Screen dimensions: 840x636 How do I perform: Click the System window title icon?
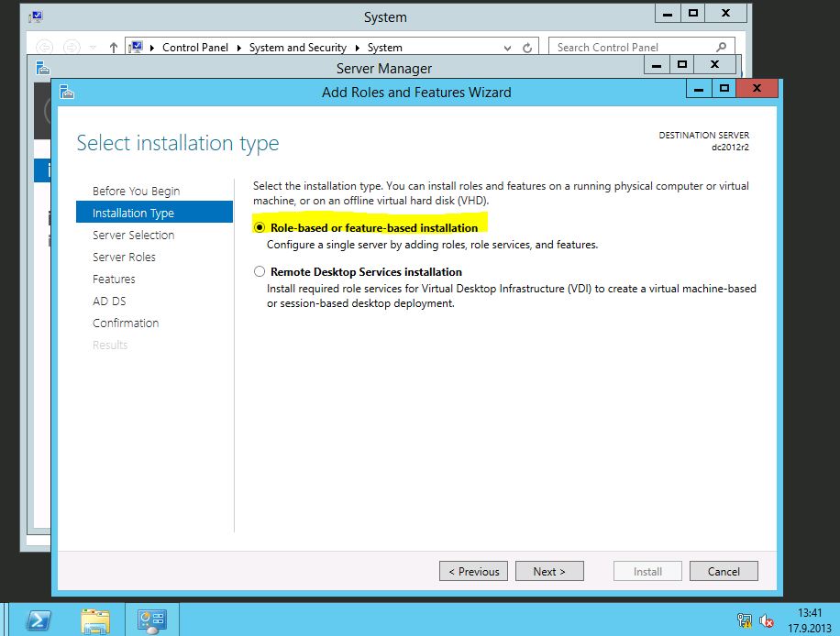coord(36,16)
